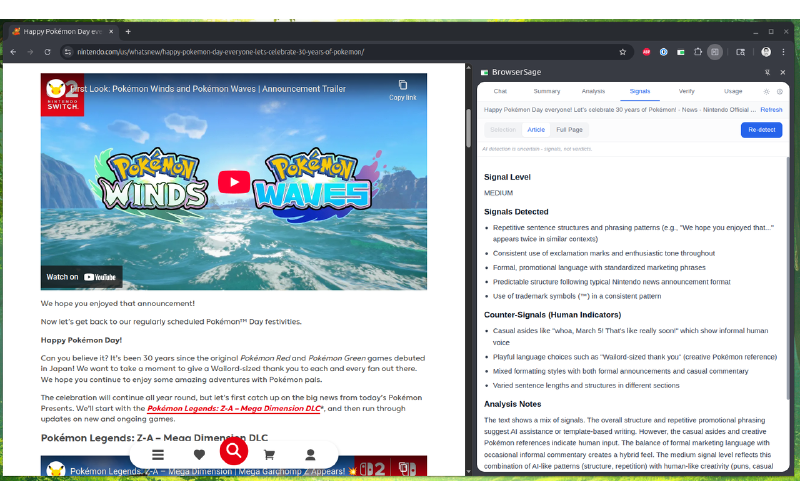Open the Chrome three-dot menu
800x500 pixels.
point(783,52)
